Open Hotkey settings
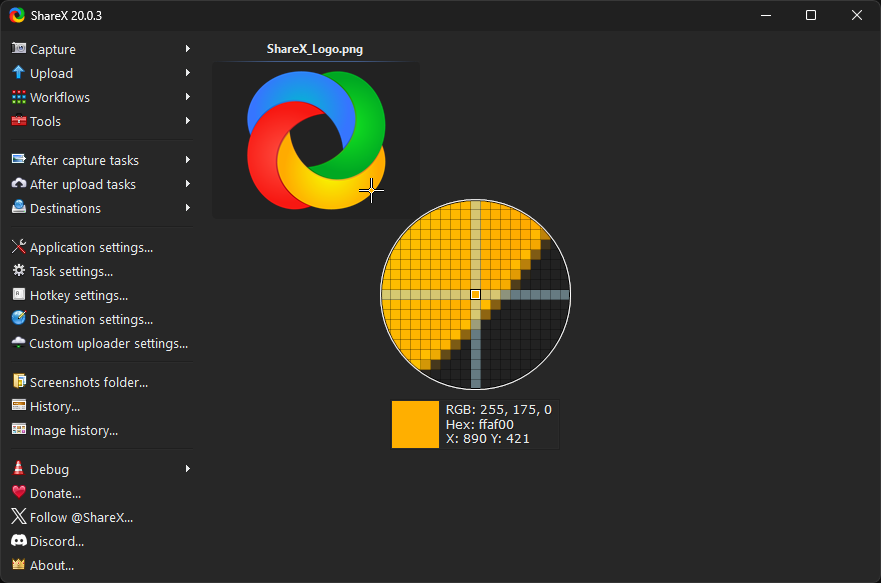The height and width of the screenshot is (583, 881). [101, 295]
